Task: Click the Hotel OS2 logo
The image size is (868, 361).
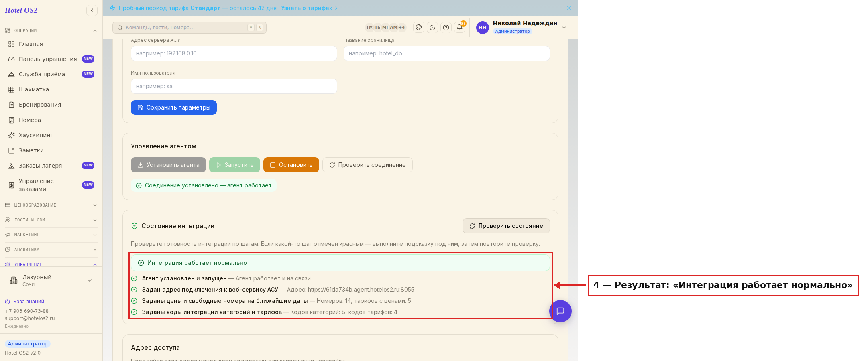Action: [x=21, y=10]
